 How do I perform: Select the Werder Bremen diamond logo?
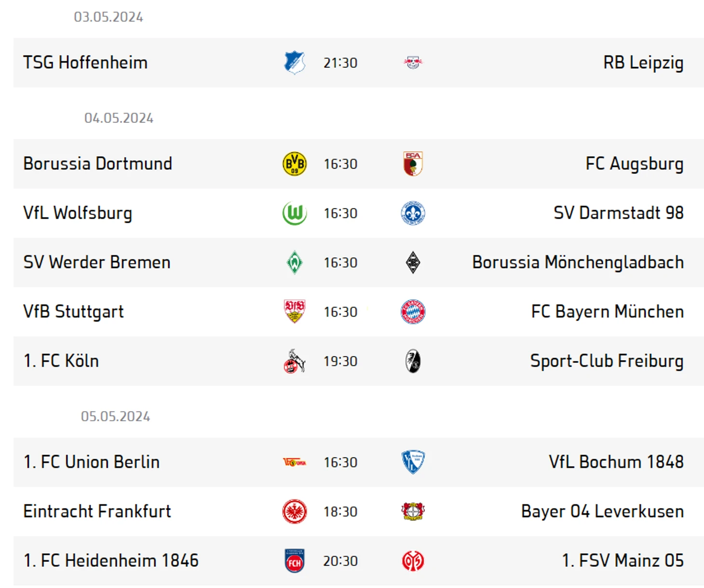295,263
